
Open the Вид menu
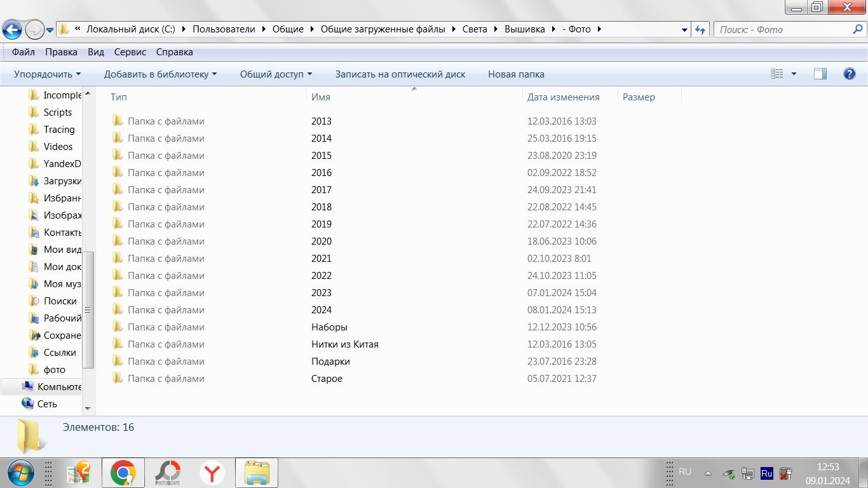tap(96, 52)
